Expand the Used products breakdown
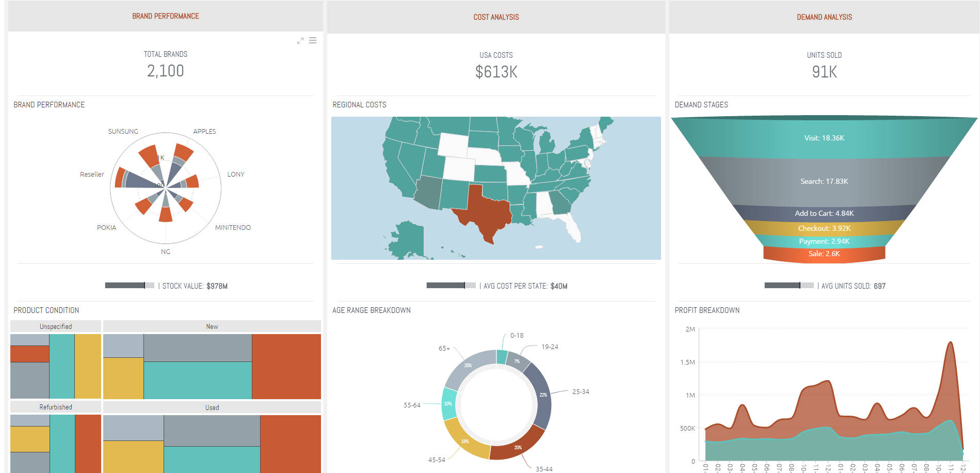Screen dimensions: 980x473 pos(212,407)
